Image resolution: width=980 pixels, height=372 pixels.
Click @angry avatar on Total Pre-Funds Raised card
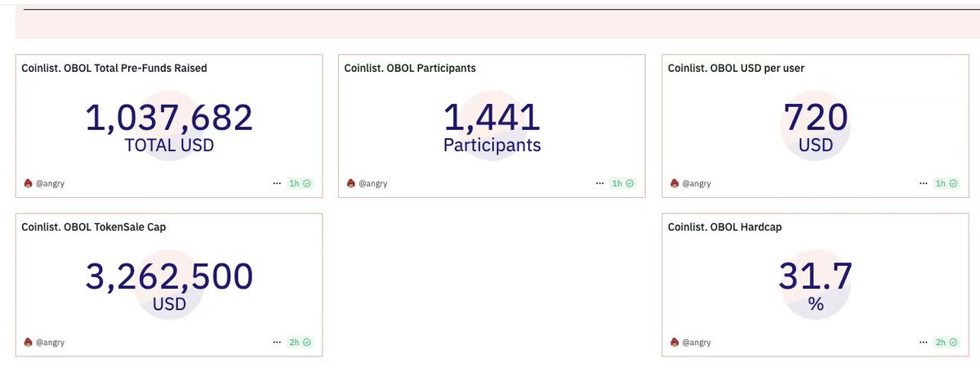tap(28, 183)
